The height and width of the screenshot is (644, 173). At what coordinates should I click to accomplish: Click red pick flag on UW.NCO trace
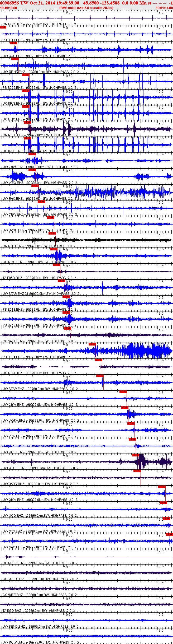coord(164,503)
